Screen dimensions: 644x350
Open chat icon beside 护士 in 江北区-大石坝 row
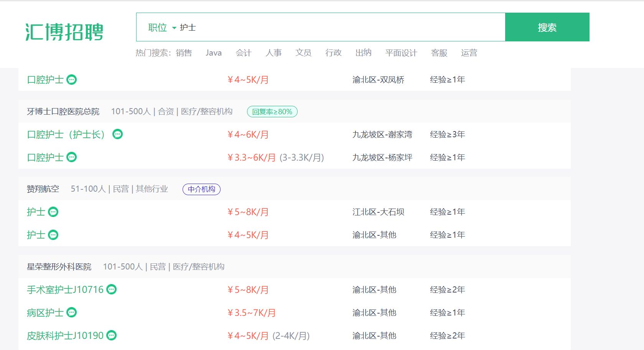53,212
